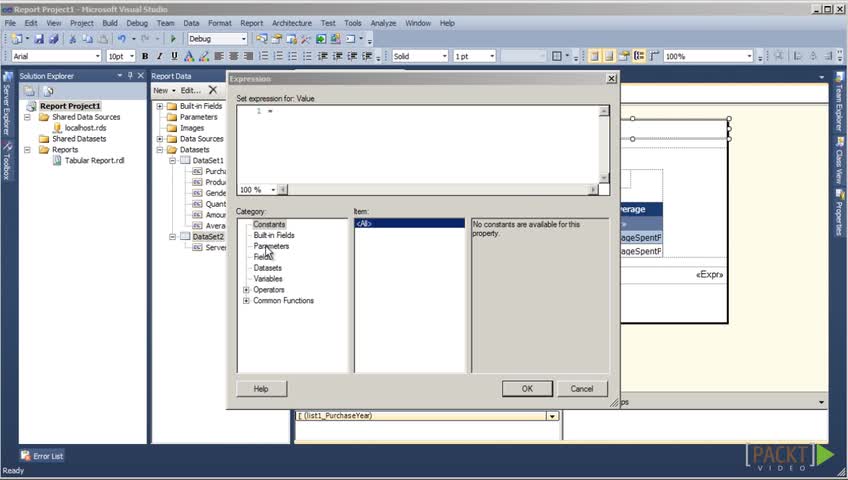Open the Architecture menu

coord(292,23)
